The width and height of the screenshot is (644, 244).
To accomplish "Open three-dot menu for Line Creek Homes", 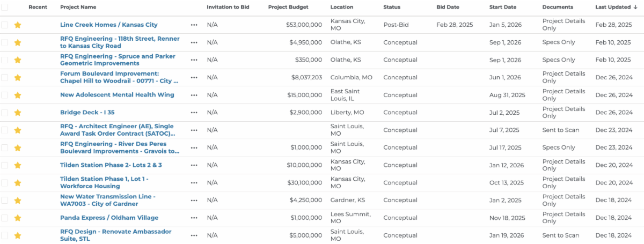I will [x=194, y=25].
